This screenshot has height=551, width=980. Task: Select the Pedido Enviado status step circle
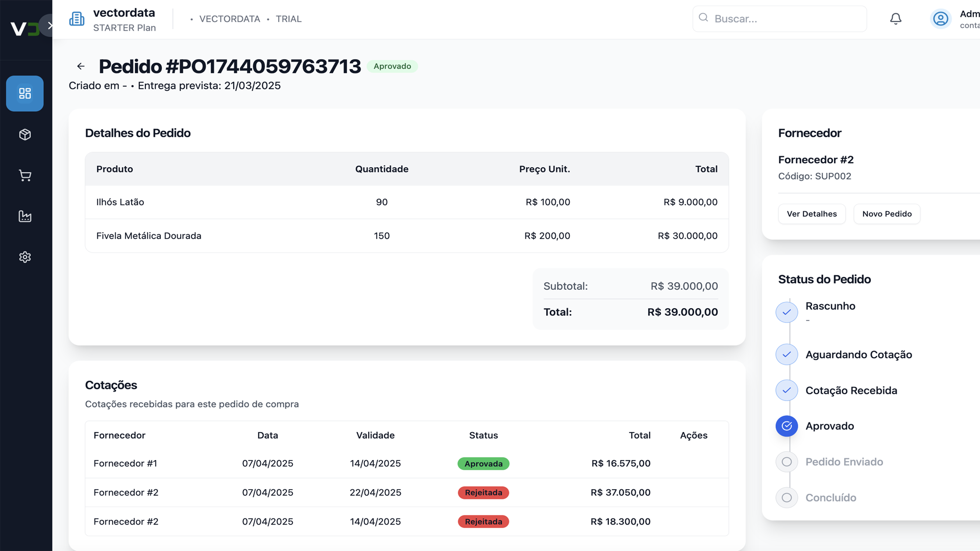787,462
